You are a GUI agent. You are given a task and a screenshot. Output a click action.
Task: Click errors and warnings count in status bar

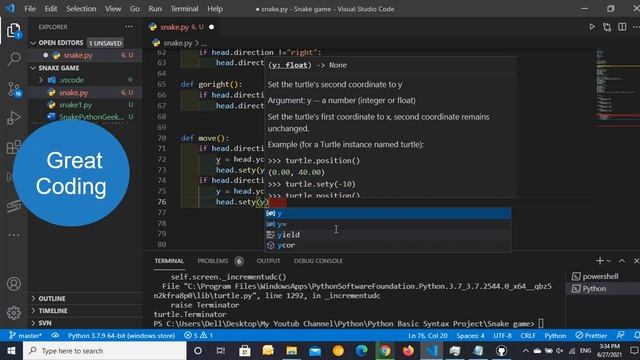point(198,336)
